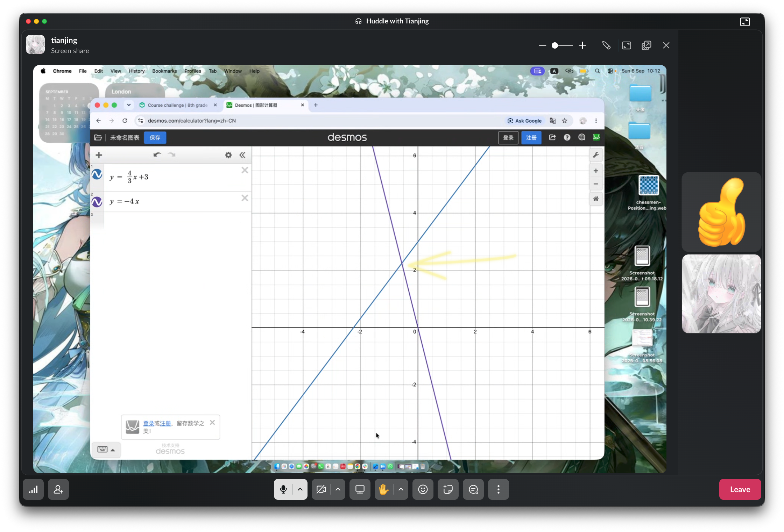The width and height of the screenshot is (784, 532).
Task: Click the desmos.com address bar
Action: [192, 121]
